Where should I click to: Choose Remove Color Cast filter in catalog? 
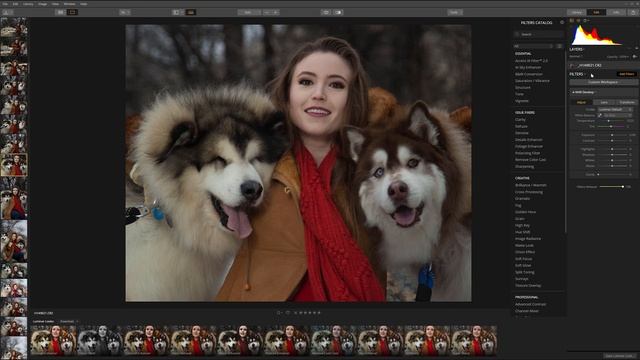pyautogui.click(x=530, y=160)
